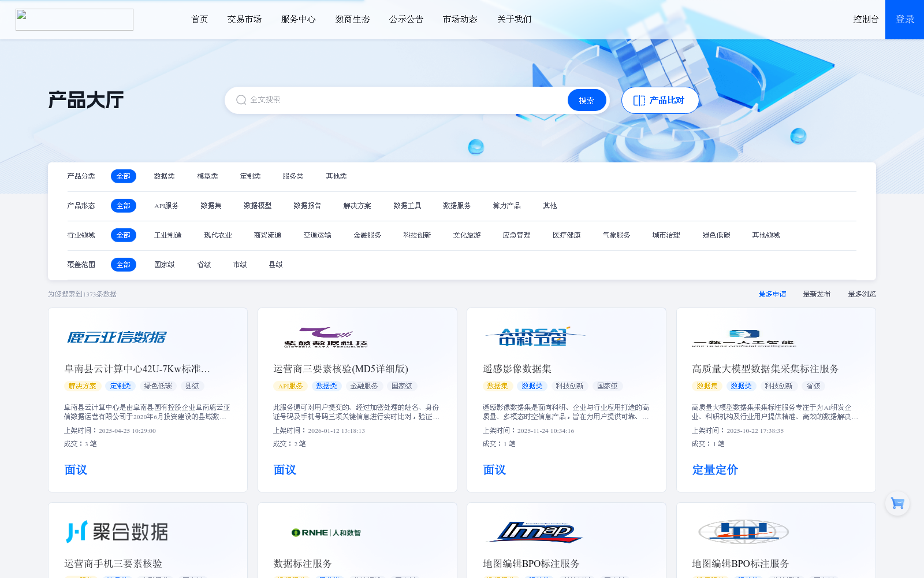The height and width of the screenshot is (578, 924).
Task: Open the 交易市场 nav menu
Action: [x=245, y=19]
